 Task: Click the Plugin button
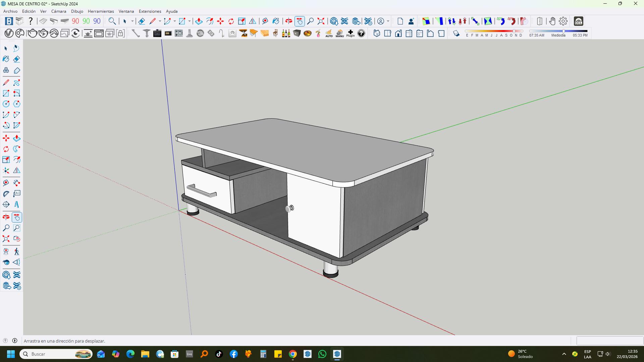(x=350, y=33)
